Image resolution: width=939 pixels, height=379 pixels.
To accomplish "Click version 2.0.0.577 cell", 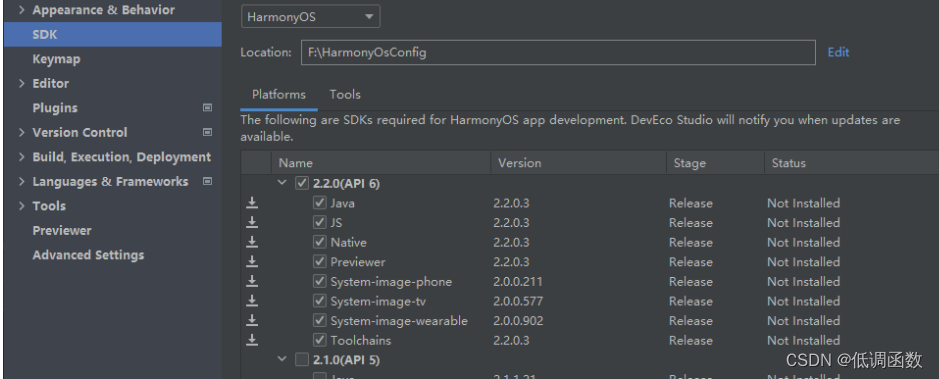I will pos(518,301).
